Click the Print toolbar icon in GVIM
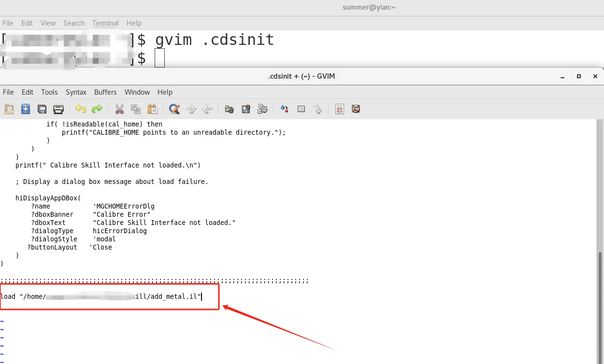The height and width of the screenshot is (364, 604). (58, 109)
